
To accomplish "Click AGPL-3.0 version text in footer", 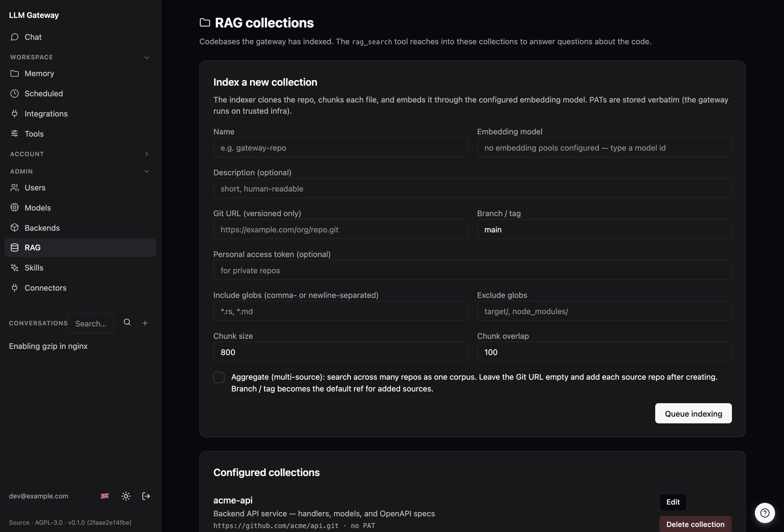I will click(x=49, y=522).
